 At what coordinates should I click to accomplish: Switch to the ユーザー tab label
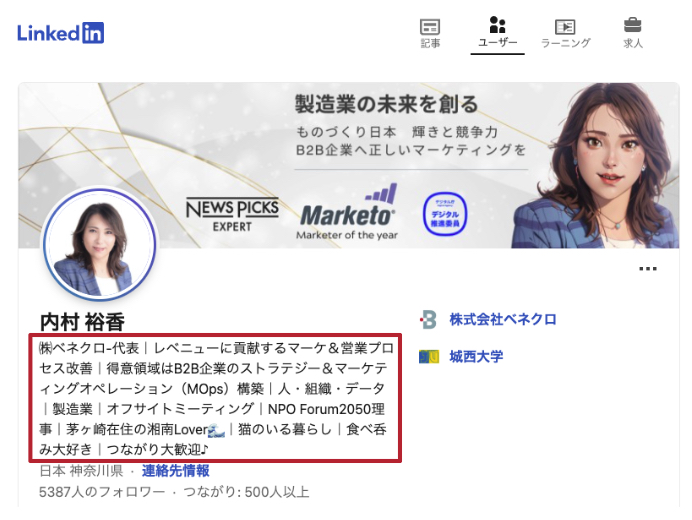(x=497, y=42)
